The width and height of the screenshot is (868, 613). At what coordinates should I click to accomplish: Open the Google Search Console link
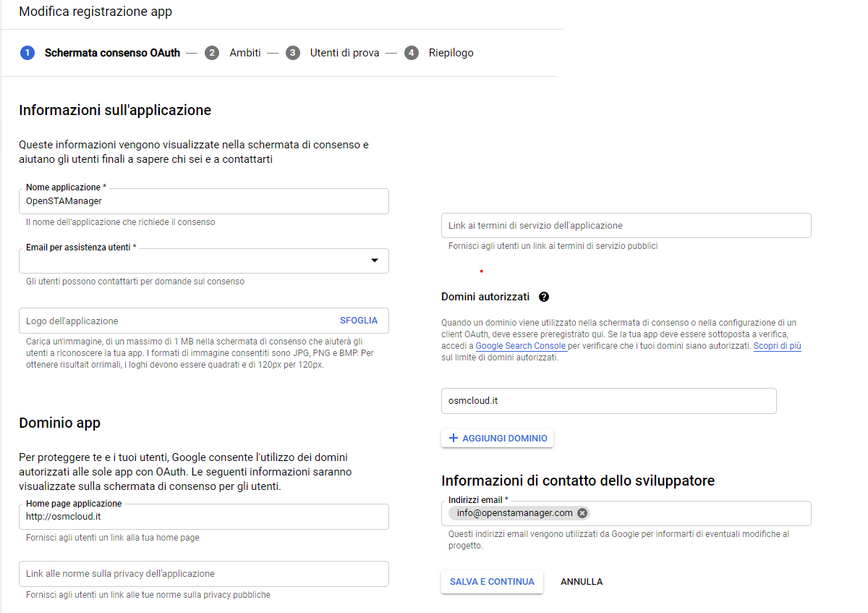520,347
